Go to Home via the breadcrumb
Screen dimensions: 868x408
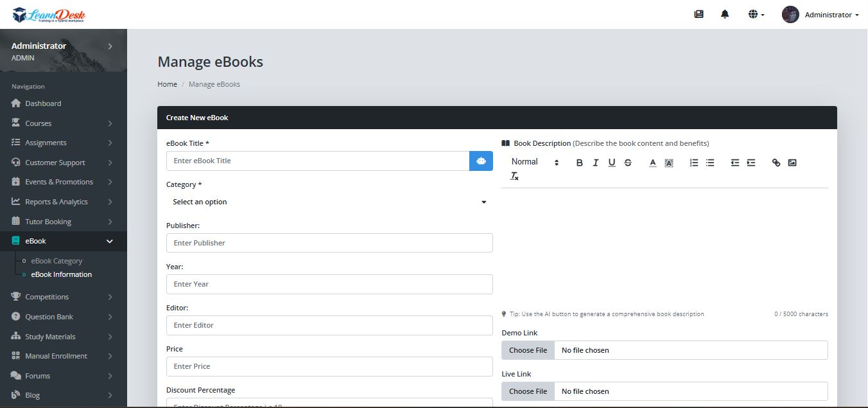pyautogui.click(x=167, y=84)
